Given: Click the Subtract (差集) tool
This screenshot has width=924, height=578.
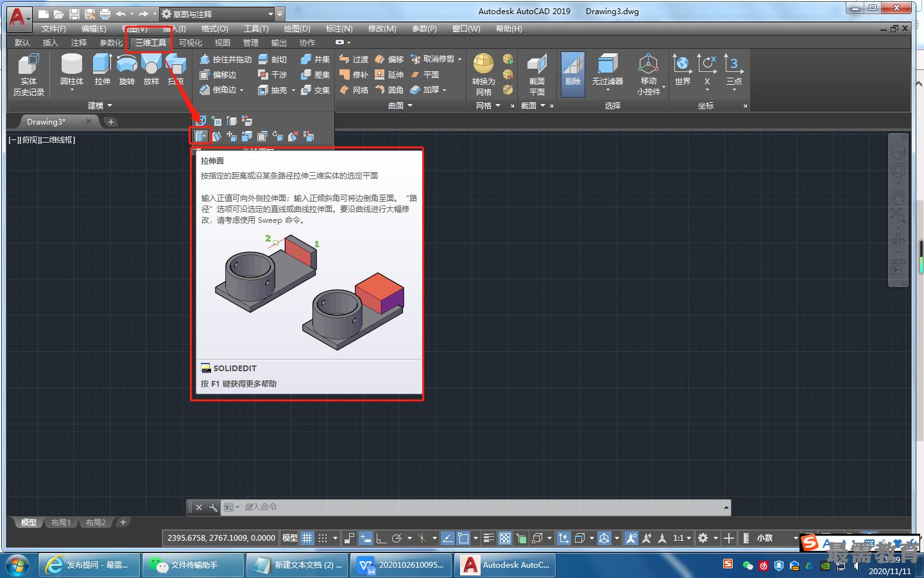Looking at the screenshot, I should pyautogui.click(x=316, y=74).
